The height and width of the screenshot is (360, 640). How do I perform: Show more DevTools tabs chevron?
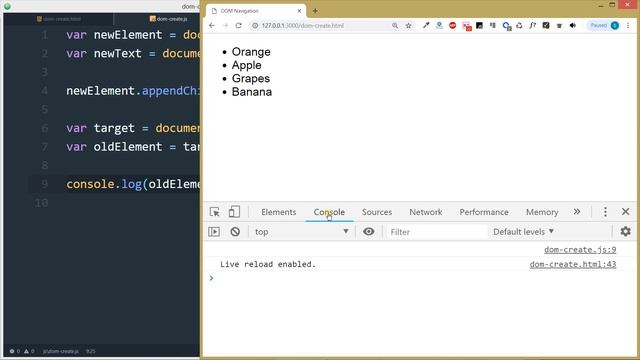[577, 211]
